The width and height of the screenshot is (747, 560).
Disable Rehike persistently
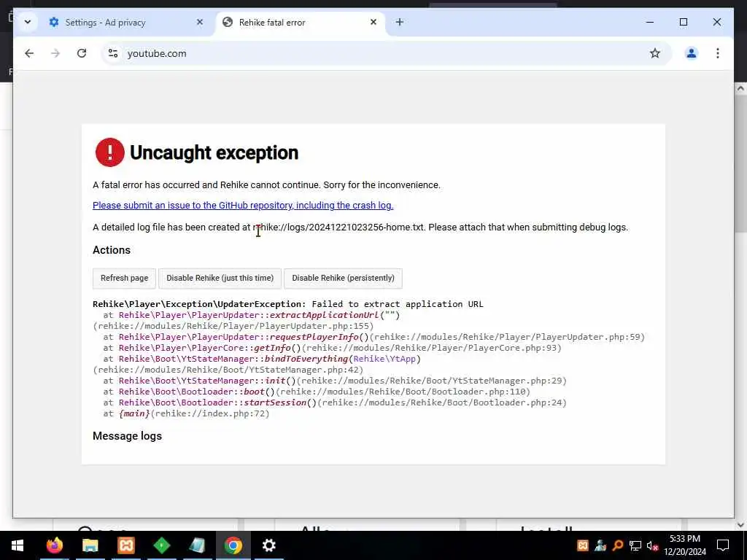click(343, 278)
